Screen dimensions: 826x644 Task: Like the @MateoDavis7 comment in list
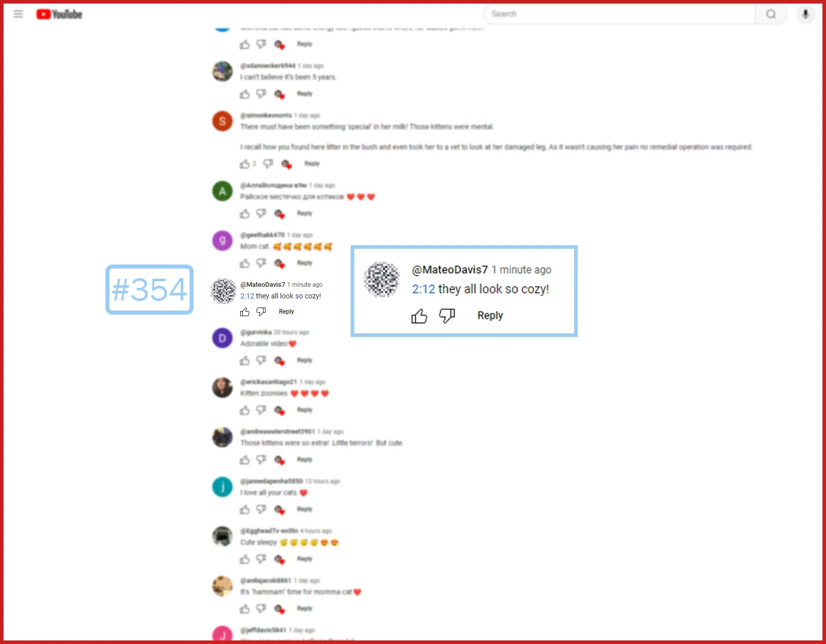245,312
